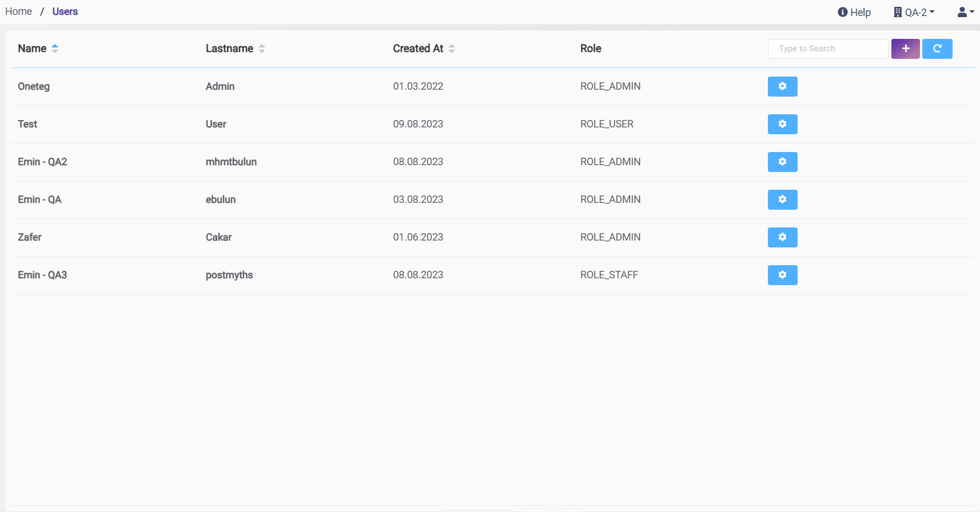Open settings gear for Oneteg Admin row

point(782,86)
